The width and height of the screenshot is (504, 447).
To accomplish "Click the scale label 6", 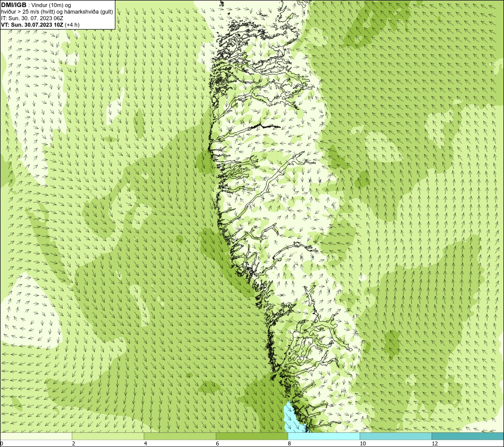I will pos(218,443).
